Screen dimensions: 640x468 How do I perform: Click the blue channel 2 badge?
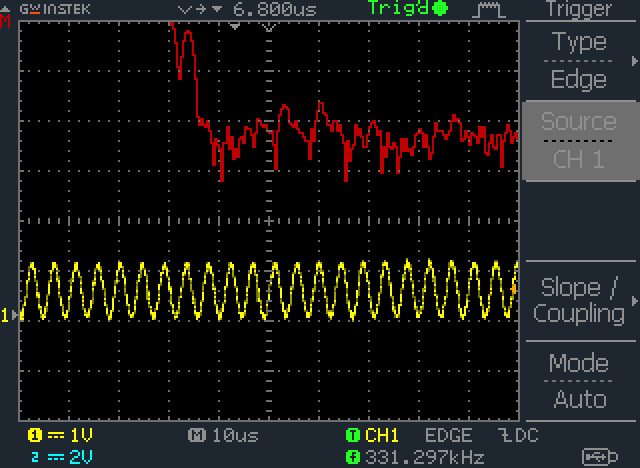[x=35, y=457]
